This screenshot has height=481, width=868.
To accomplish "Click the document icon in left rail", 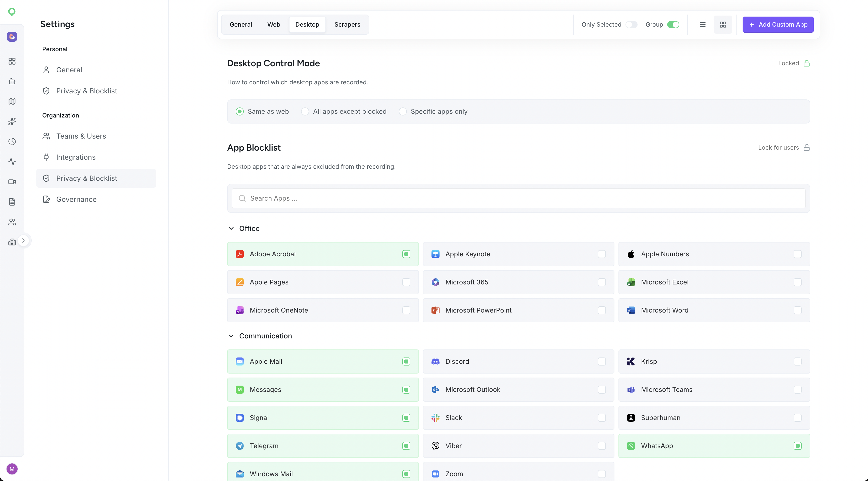I will pyautogui.click(x=12, y=202).
